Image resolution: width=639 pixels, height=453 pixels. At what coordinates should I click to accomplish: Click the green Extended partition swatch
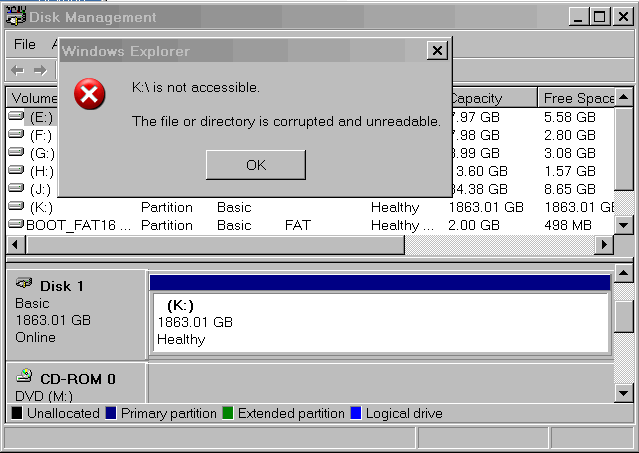pyautogui.click(x=228, y=413)
